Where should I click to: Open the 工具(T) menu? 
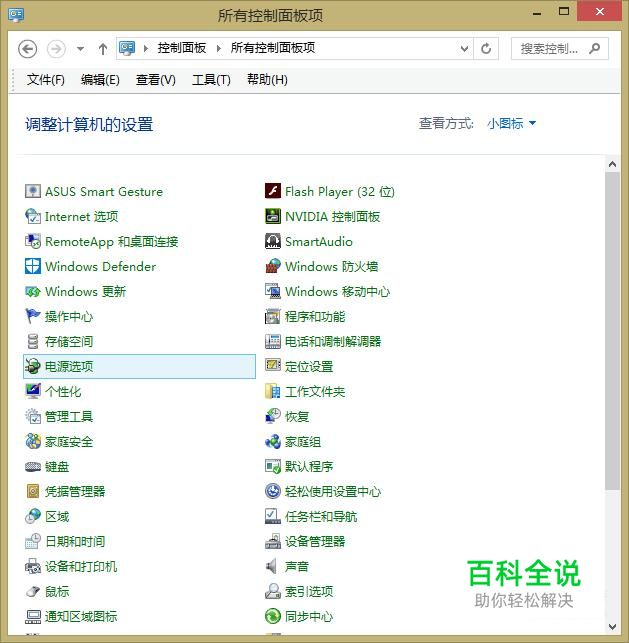point(211,80)
